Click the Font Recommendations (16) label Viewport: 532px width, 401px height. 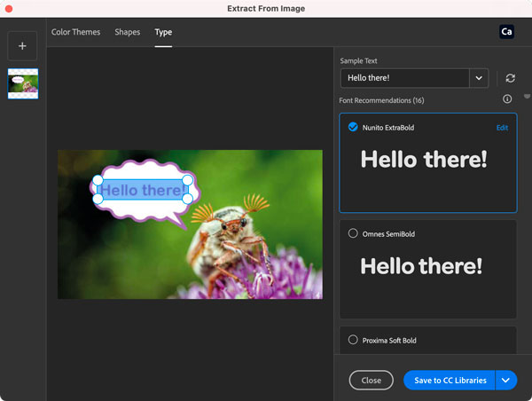tap(381, 100)
